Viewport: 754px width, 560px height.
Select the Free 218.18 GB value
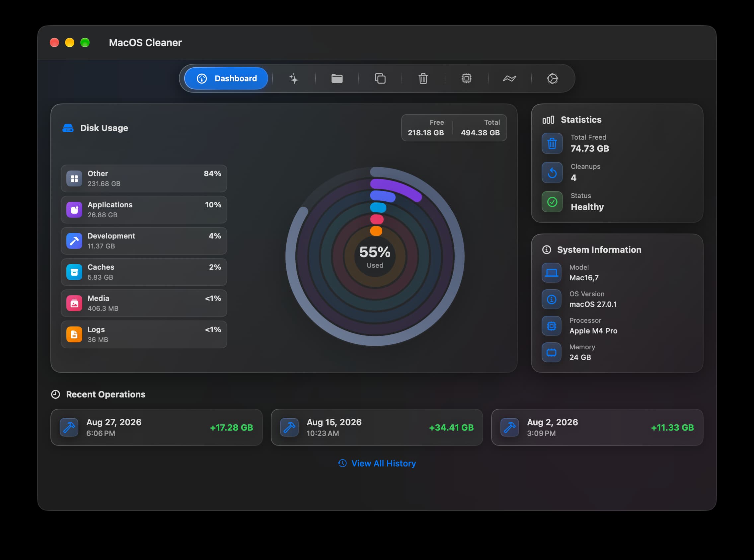point(425,133)
